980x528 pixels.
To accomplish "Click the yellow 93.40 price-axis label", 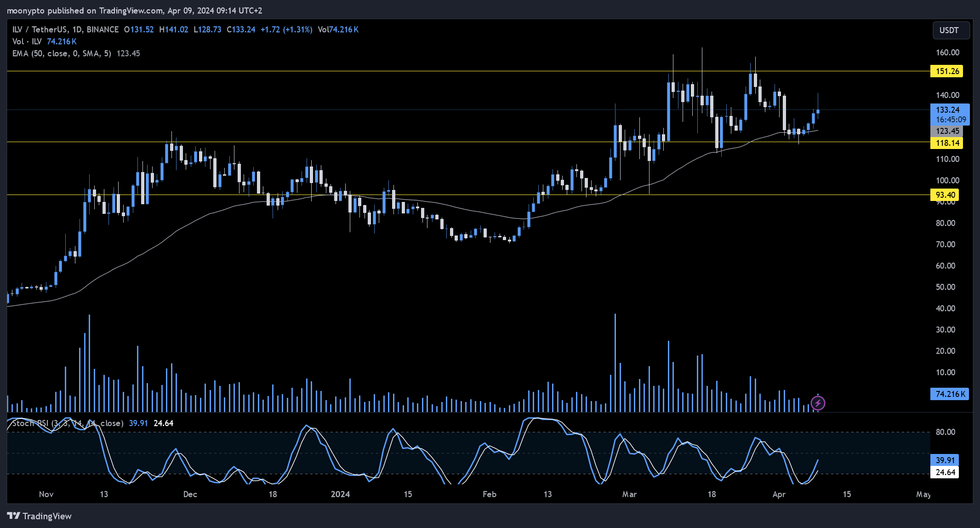I will 945,195.
